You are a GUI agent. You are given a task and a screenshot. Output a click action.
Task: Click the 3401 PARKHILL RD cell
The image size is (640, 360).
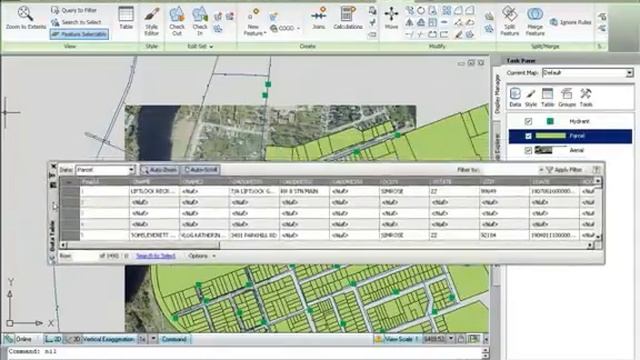(254, 236)
